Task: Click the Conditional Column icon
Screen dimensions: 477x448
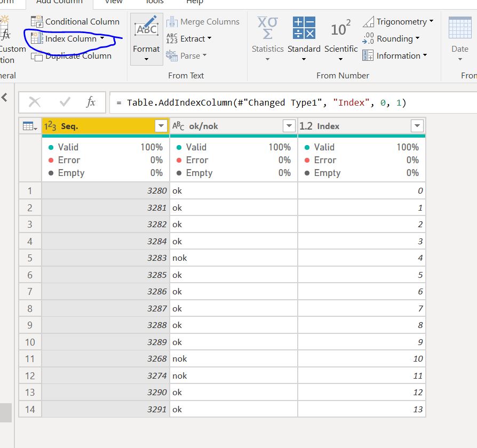Action: pos(37,21)
